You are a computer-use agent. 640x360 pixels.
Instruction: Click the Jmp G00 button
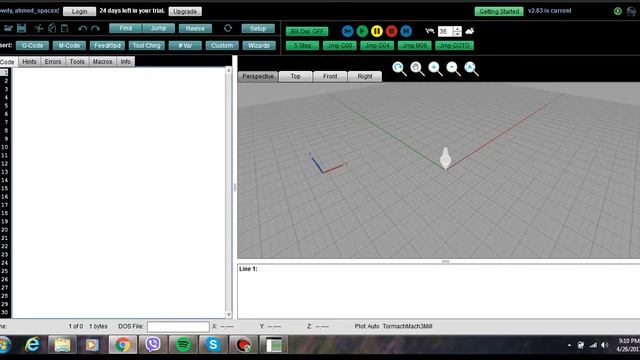[340, 45]
